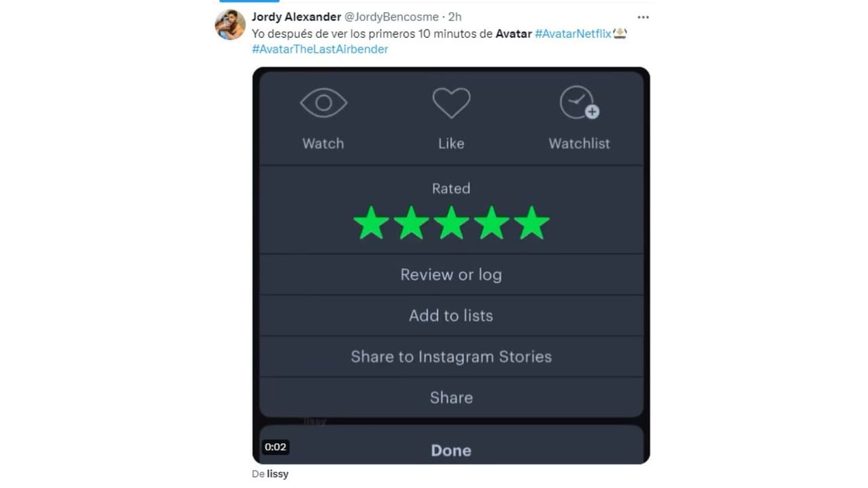Add film via Watchlist clock icon
Viewport: 868px width, 488px height.
tap(578, 103)
